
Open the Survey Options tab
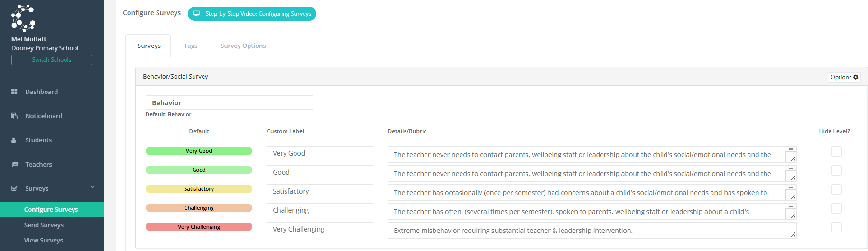click(x=243, y=46)
